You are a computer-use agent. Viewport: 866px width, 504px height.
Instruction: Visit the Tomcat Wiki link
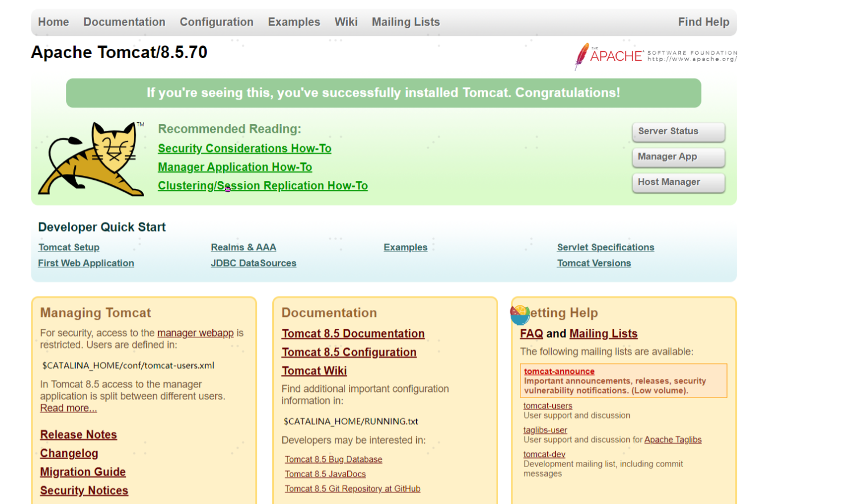314,371
